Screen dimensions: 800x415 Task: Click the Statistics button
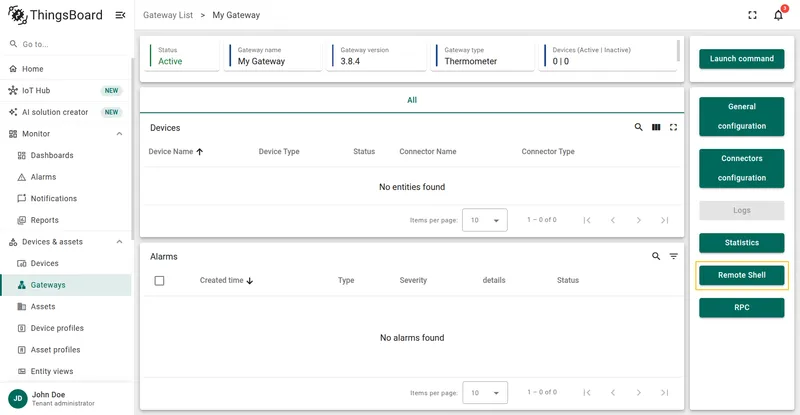tap(741, 243)
